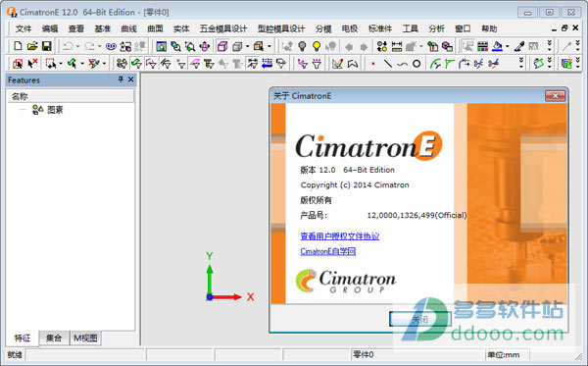Click the 关闭 button in About dialog

coord(419,320)
